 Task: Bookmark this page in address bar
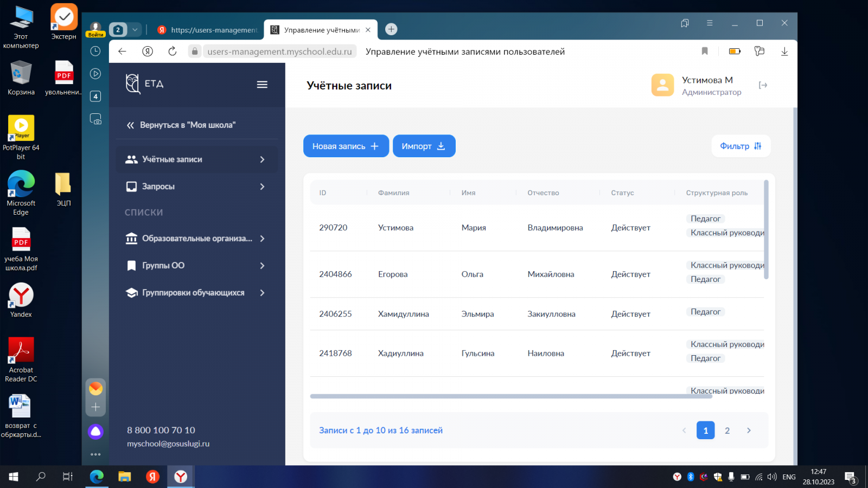pyautogui.click(x=705, y=52)
